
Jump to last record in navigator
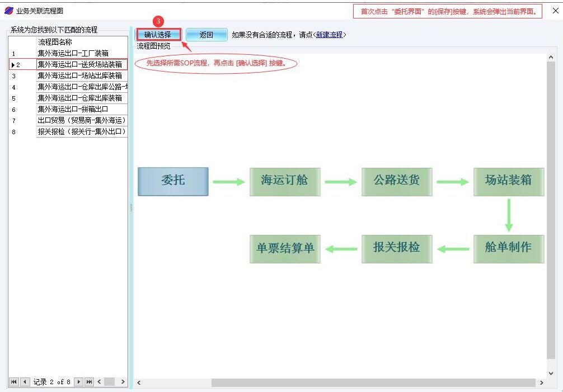[x=89, y=382]
